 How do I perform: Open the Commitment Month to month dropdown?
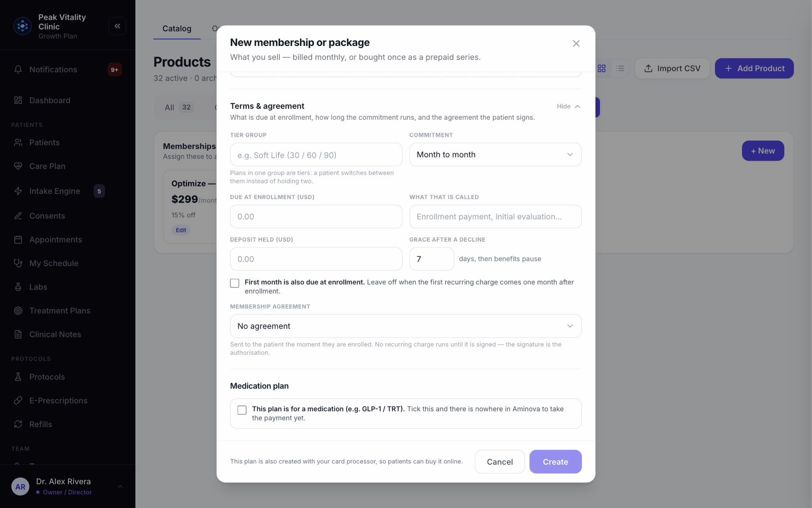495,154
